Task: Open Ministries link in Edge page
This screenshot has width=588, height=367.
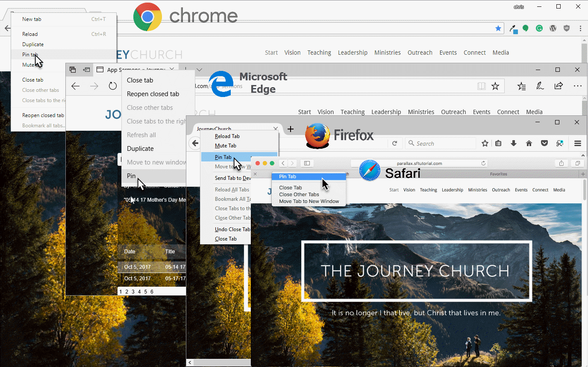Action: [x=421, y=112]
